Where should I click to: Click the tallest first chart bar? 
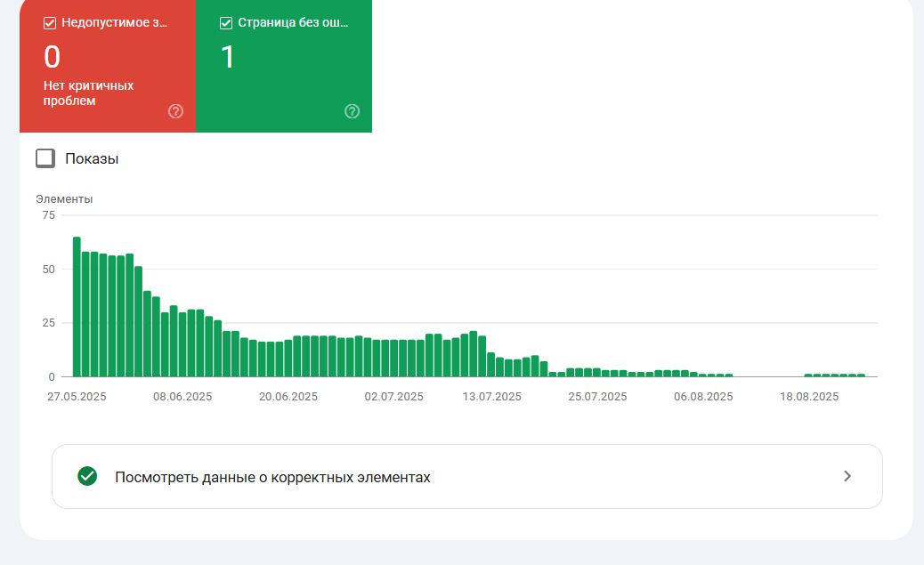coord(77,307)
